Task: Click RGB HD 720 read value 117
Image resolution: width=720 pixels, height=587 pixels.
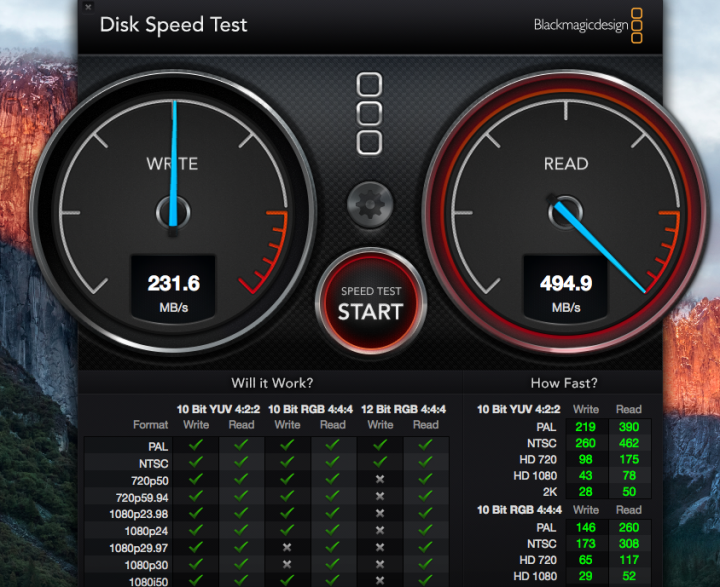Action: (x=629, y=560)
